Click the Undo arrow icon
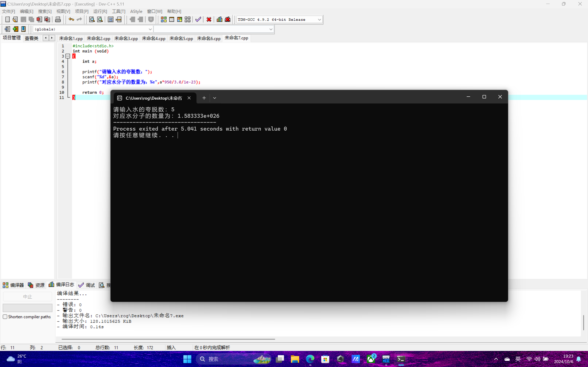588x367 pixels. click(x=71, y=20)
